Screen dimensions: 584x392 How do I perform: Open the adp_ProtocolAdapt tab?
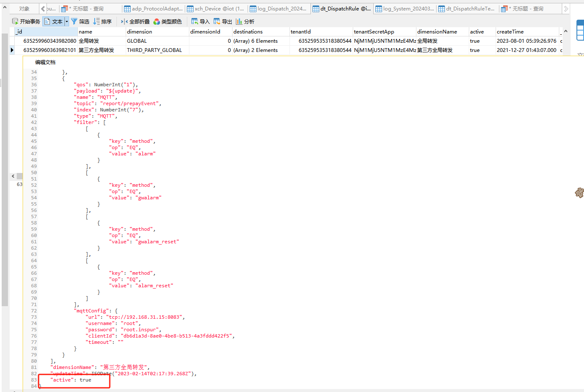click(153, 8)
